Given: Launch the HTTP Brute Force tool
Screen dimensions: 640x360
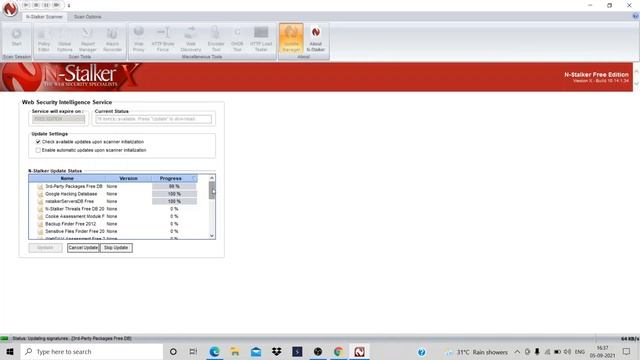Looking at the screenshot, I should coord(163,40).
